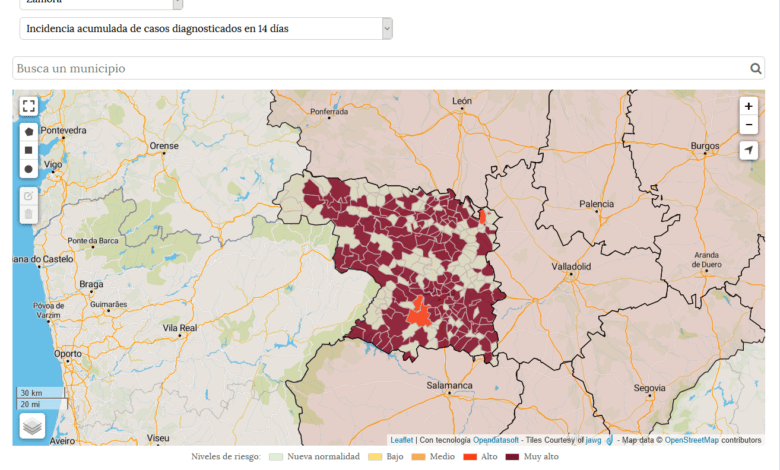
Task: Open the OpenStreetMap attribution link
Action: tap(691, 440)
